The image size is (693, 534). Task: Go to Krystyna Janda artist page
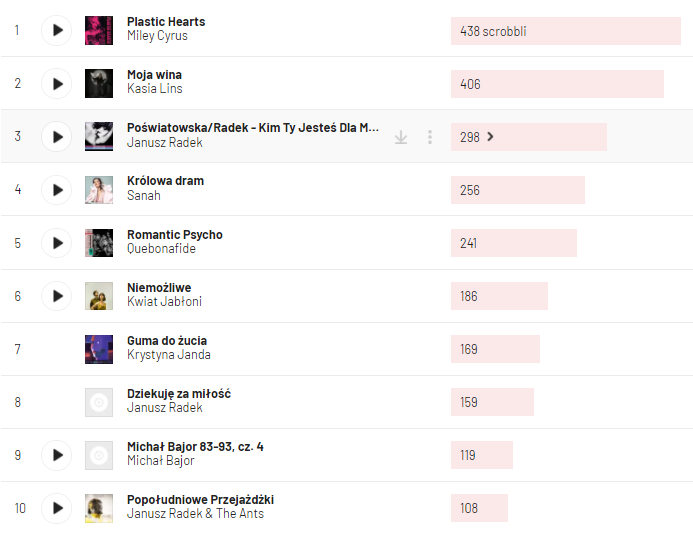coord(168,355)
